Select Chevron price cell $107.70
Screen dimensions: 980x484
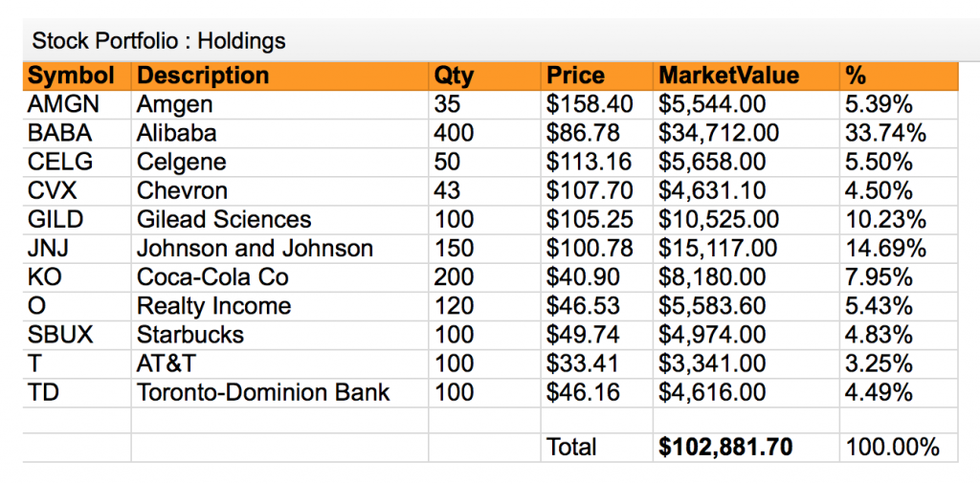(584, 190)
